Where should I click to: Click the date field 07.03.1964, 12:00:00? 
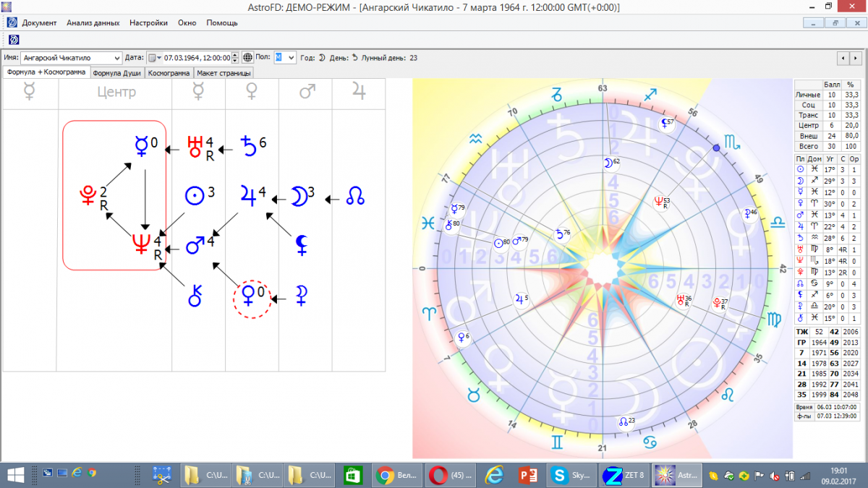[x=196, y=58]
